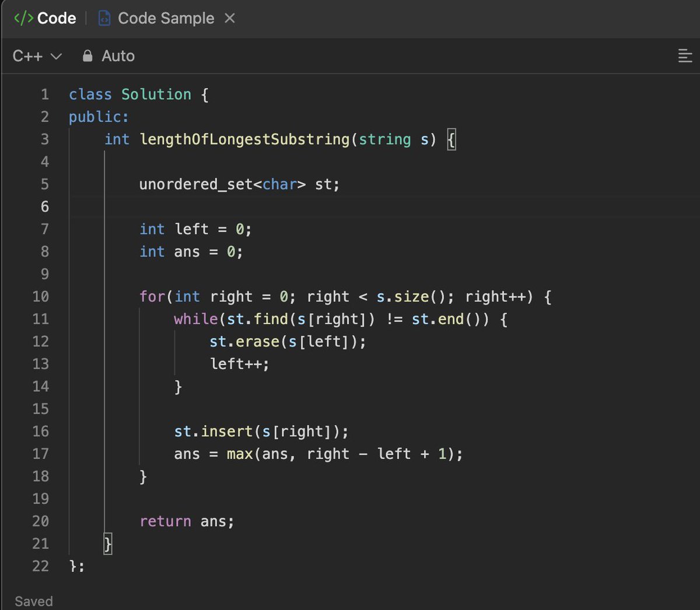Click 'left++;' statement
The height and width of the screenshot is (610, 700).
[x=239, y=364]
